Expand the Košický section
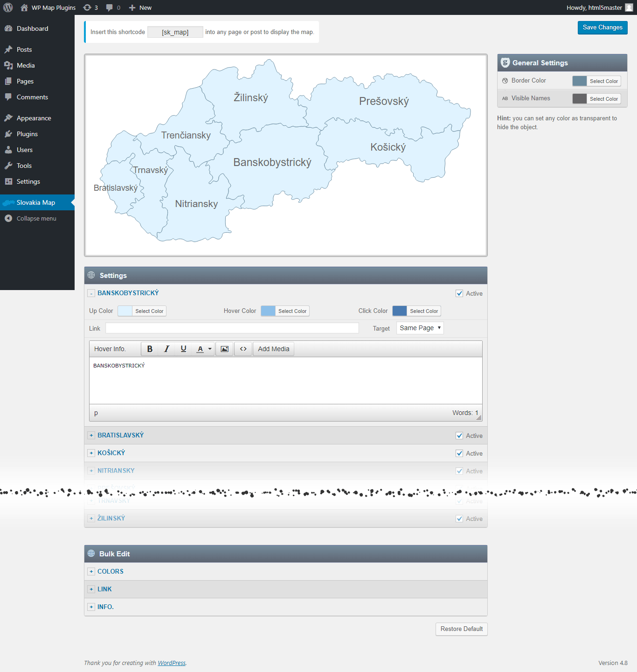The image size is (637, 672). click(x=91, y=453)
